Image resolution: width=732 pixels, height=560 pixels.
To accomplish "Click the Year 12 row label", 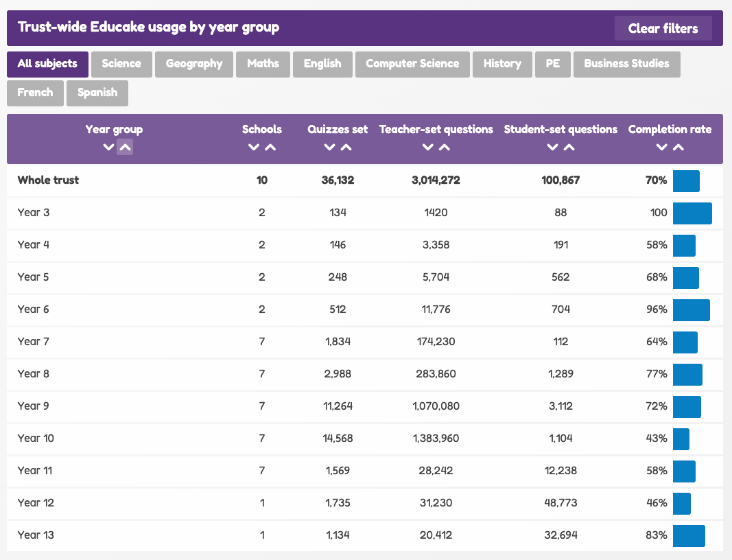I will [x=36, y=502].
